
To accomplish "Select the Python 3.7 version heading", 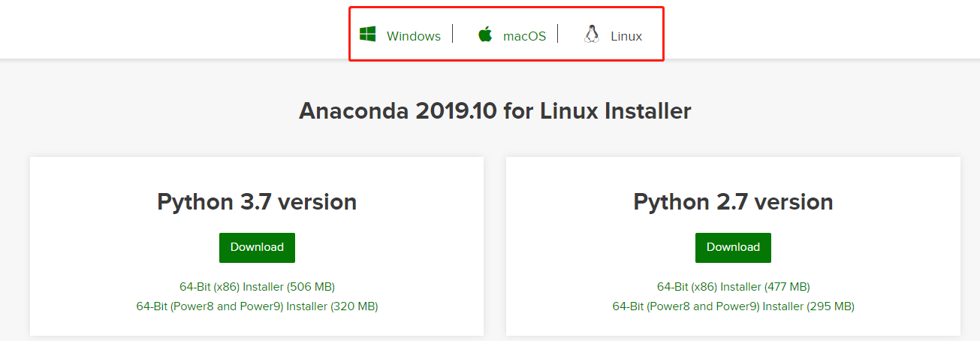I will (x=257, y=202).
